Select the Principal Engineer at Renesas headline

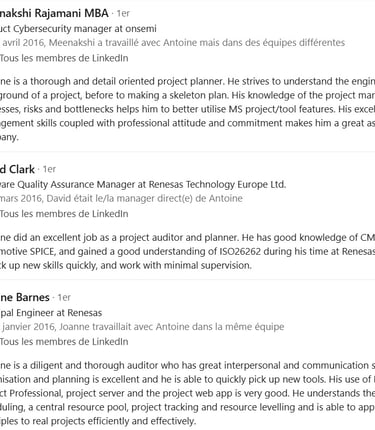51,313
